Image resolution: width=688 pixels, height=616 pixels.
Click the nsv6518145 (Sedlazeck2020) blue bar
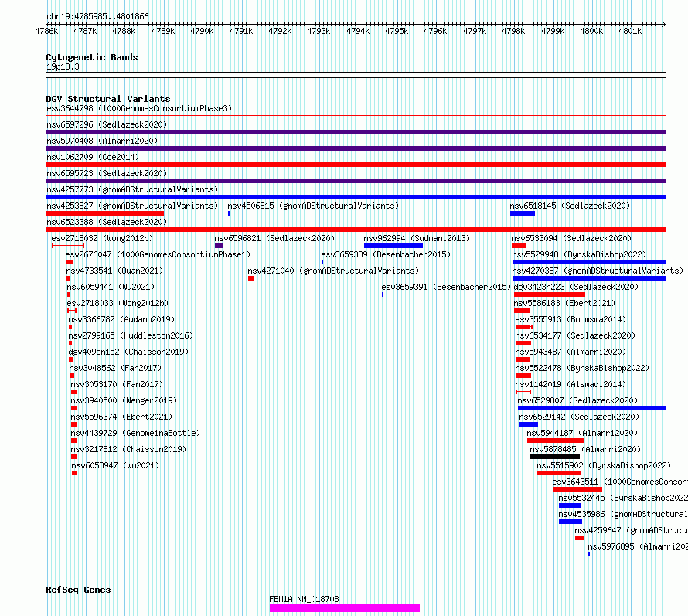pos(523,213)
